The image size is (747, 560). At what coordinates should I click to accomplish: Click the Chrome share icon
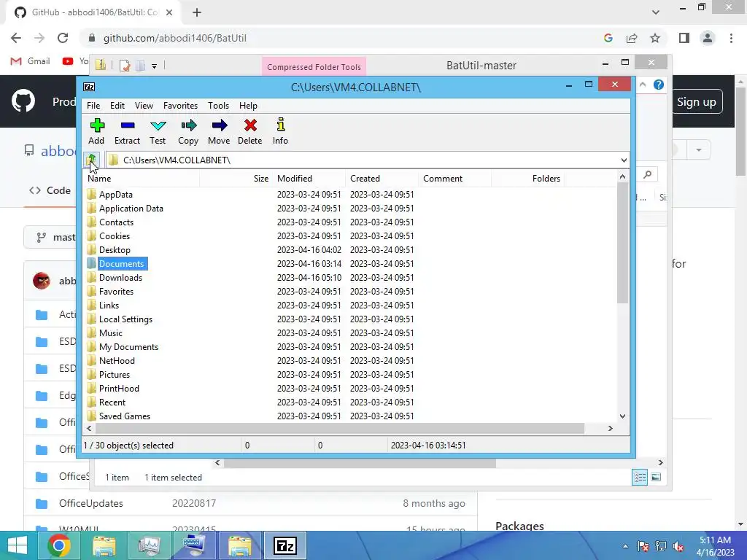[x=632, y=38]
